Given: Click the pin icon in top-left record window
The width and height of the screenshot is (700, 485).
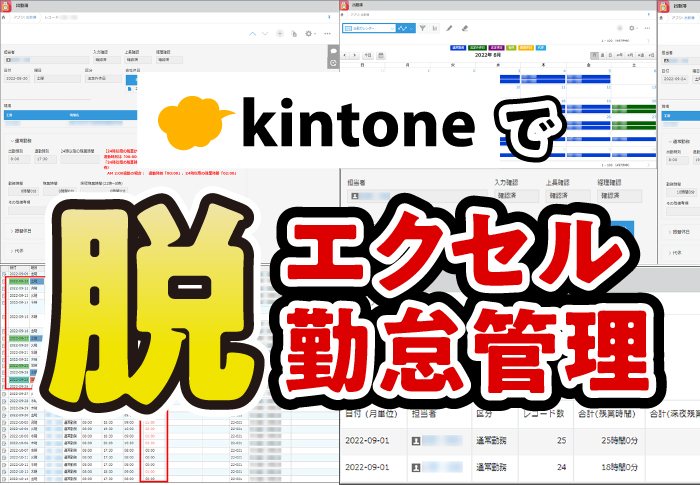Looking at the screenshot, I should click(329, 17).
